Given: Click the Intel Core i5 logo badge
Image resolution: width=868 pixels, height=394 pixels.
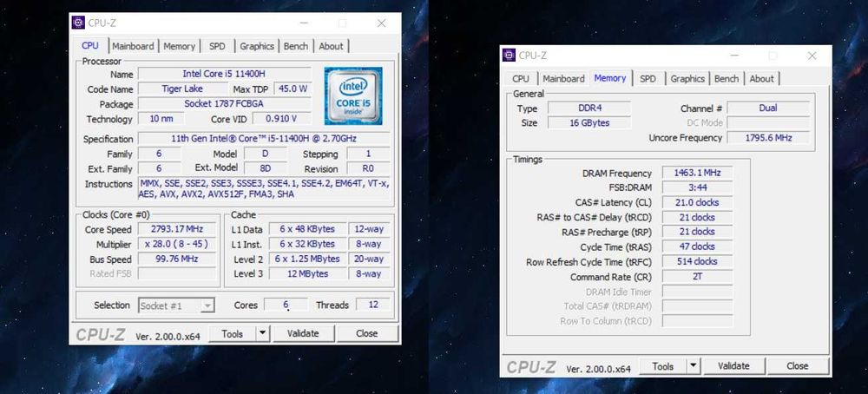Looking at the screenshot, I should click(x=352, y=95).
